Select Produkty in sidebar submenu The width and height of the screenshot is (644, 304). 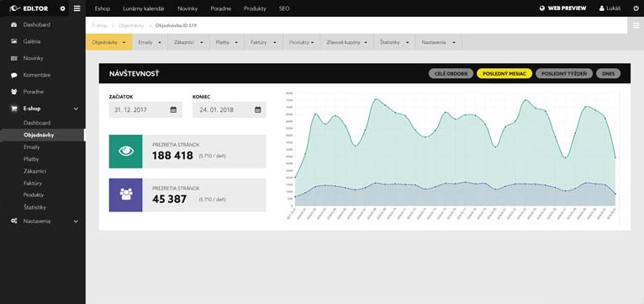(34, 195)
